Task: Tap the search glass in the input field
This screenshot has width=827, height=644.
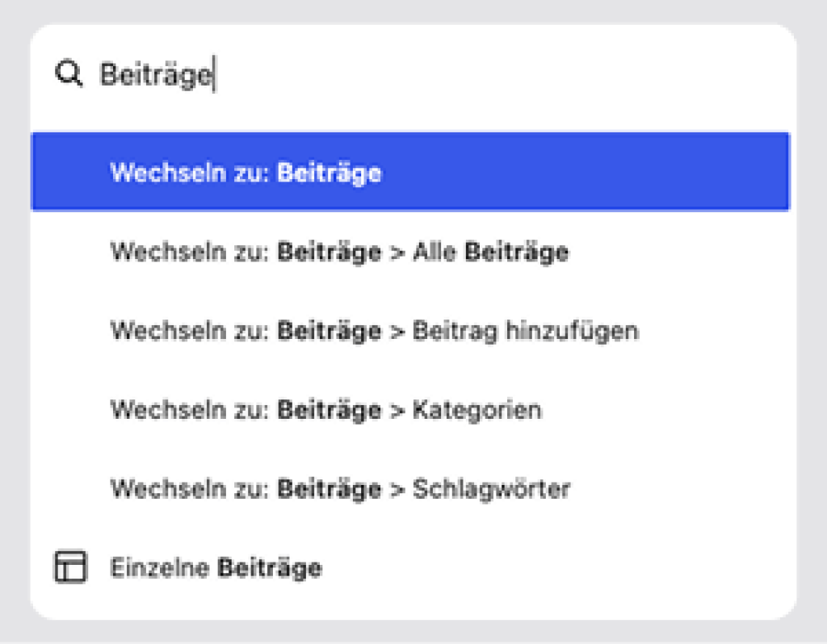Action: pyautogui.click(x=69, y=73)
